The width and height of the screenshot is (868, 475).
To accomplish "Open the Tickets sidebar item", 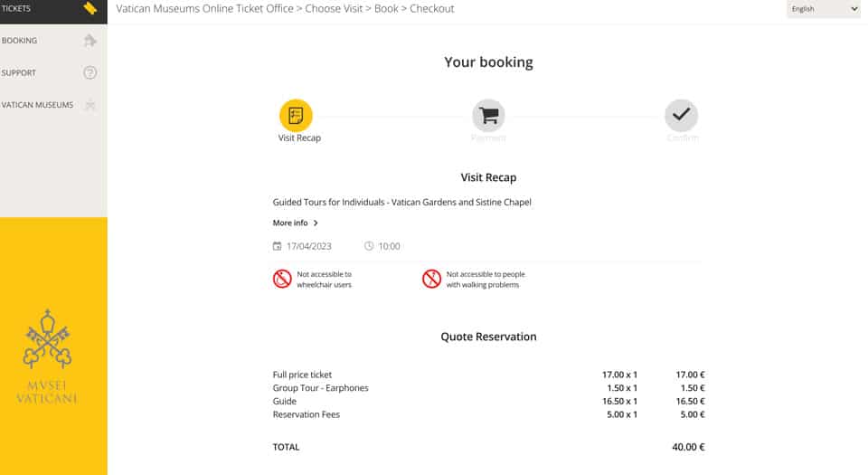I will pyautogui.click(x=53, y=9).
